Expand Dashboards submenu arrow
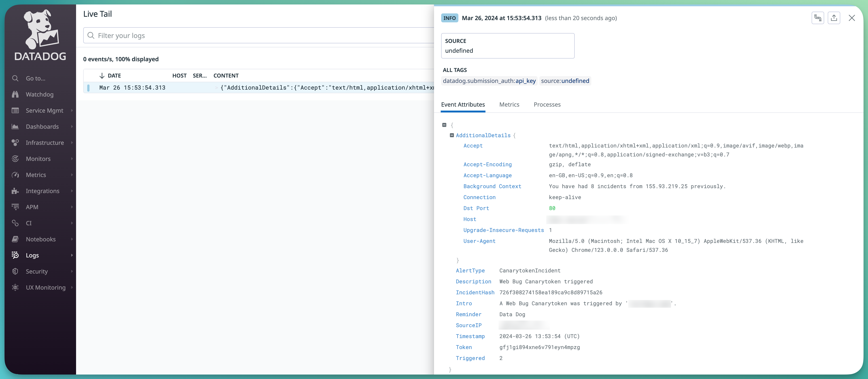This screenshot has height=379, width=868. (72, 126)
